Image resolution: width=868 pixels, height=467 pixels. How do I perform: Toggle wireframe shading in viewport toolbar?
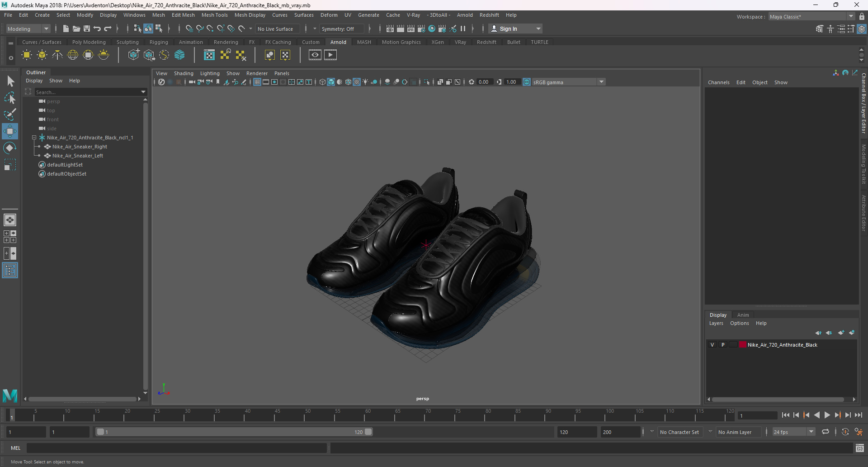pos(322,82)
